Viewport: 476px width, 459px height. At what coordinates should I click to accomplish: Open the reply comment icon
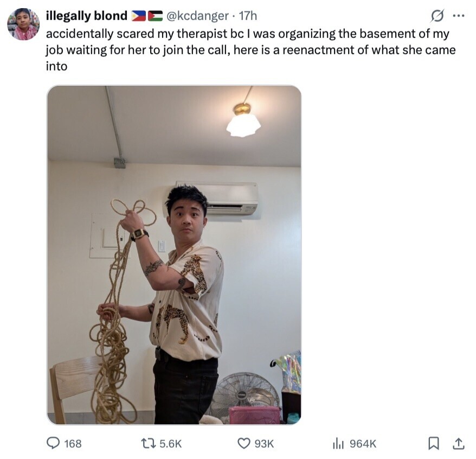(x=53, y=443)
